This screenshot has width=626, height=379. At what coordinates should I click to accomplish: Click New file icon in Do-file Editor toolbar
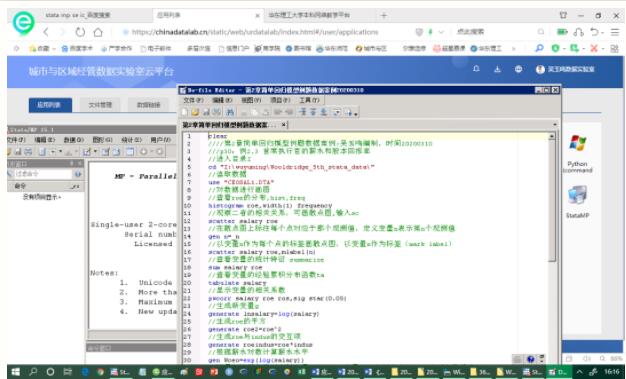184,113
